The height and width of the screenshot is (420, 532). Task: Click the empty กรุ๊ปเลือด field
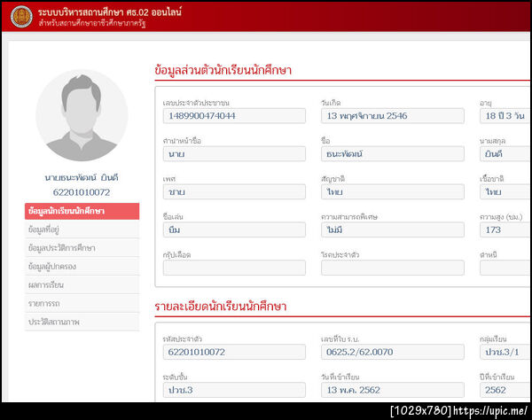pos(234,268)
